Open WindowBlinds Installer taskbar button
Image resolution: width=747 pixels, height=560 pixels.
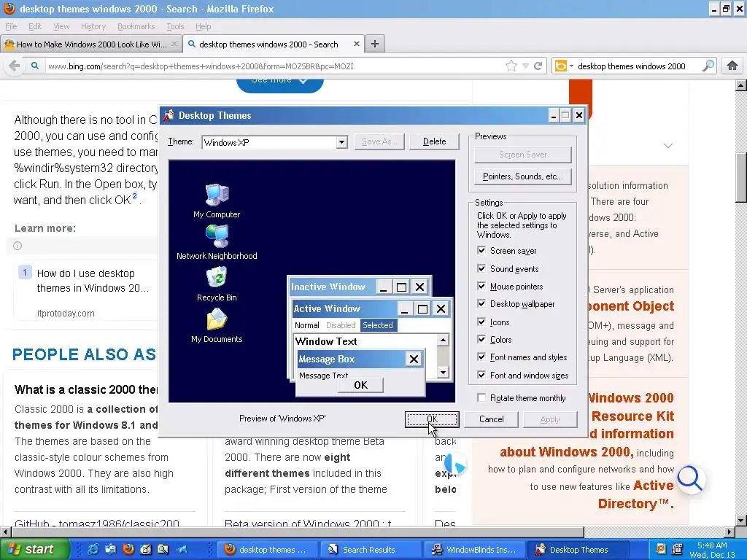pyautogui.click(x=474, y=550)
